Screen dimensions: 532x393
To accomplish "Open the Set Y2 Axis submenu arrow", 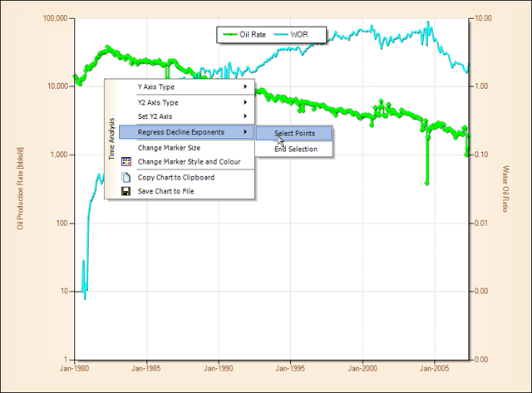I will pyautogui.click(x=245, y=116).
